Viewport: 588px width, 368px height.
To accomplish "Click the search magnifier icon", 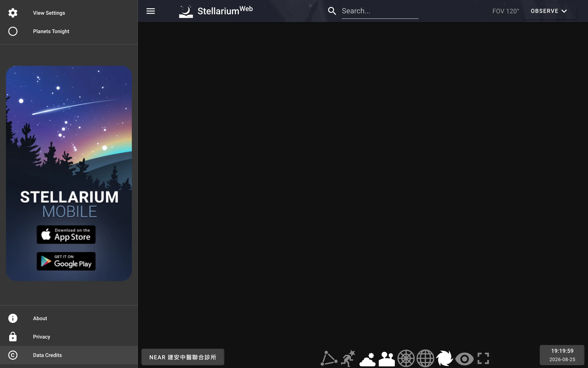I will 332,11.
